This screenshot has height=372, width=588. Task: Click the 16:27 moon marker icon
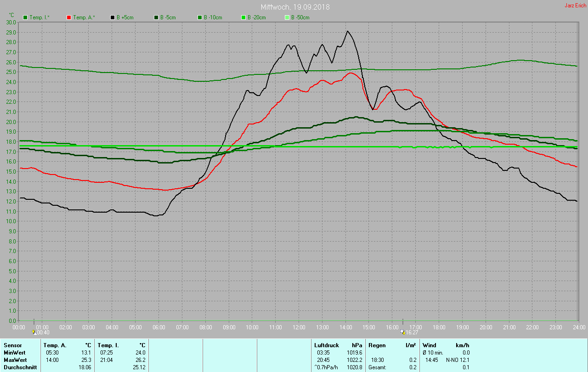click(403, 332)
